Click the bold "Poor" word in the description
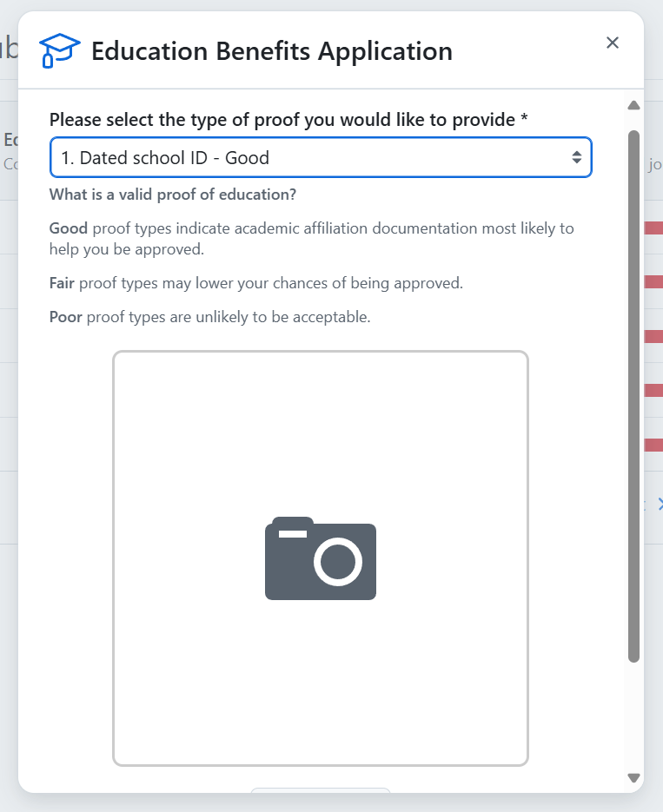 [66, 317]
